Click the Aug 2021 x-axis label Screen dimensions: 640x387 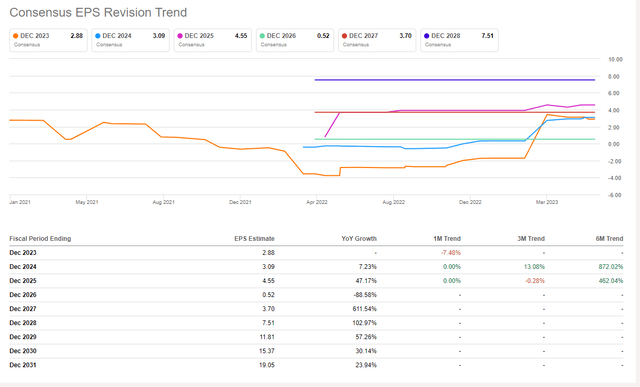click(163, 202)
